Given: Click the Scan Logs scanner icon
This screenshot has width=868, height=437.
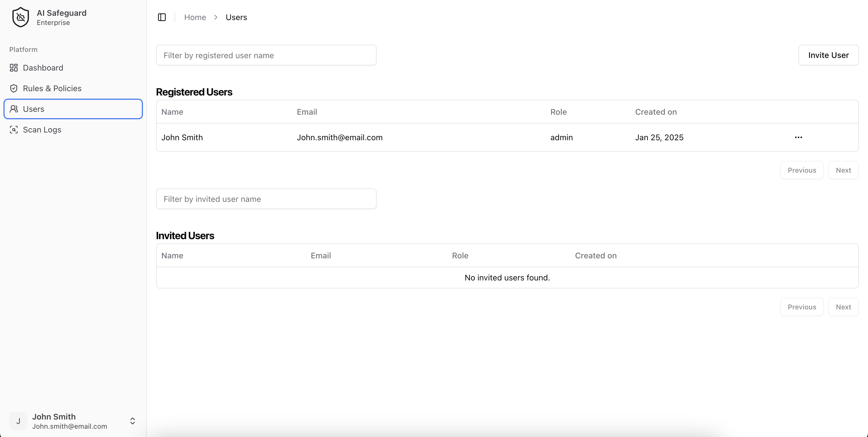Looking at the screenshot, I should [x=14, y=130].
